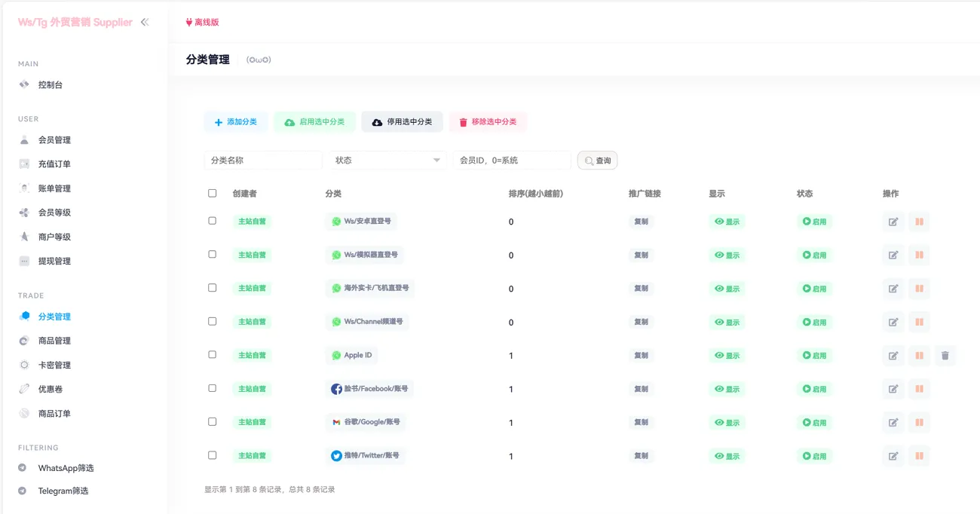
Task: Toggle 启用 status for 海外实卡/飞机直登号
Action: pos(813,288)
